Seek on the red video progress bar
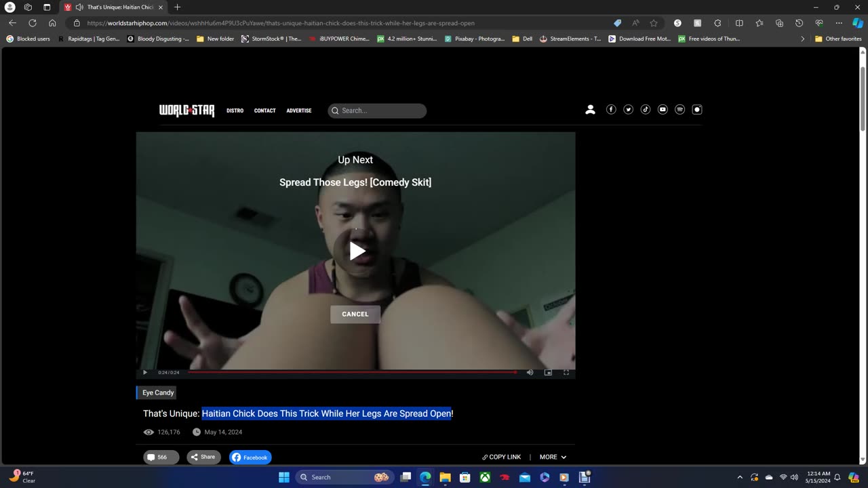The image size is (868, 488). click(352, 372)
